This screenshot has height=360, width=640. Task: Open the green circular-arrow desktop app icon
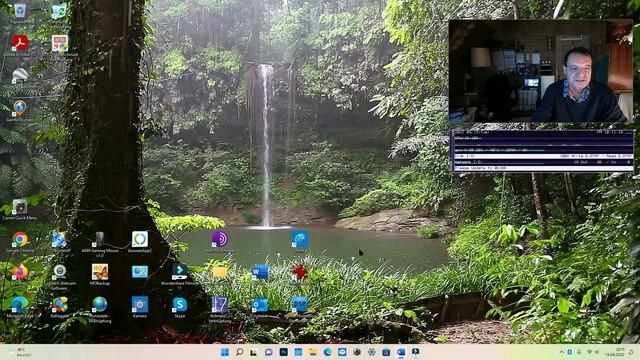click(140, 239)
